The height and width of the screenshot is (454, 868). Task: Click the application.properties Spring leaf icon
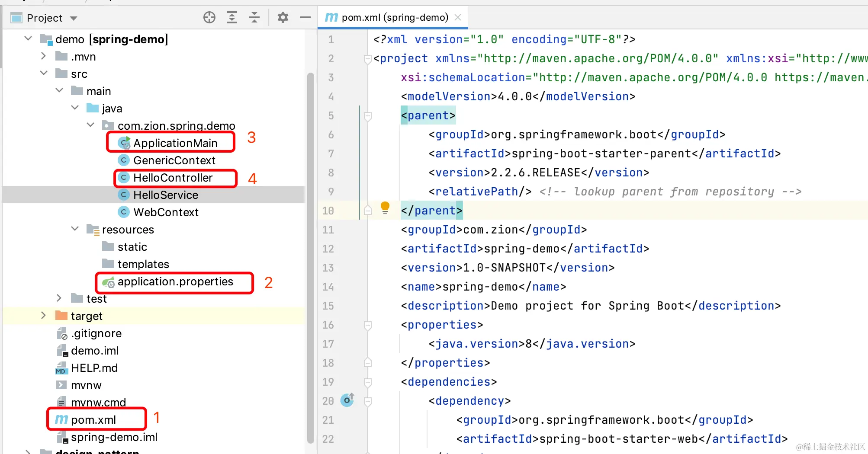[x=109, y=282]
